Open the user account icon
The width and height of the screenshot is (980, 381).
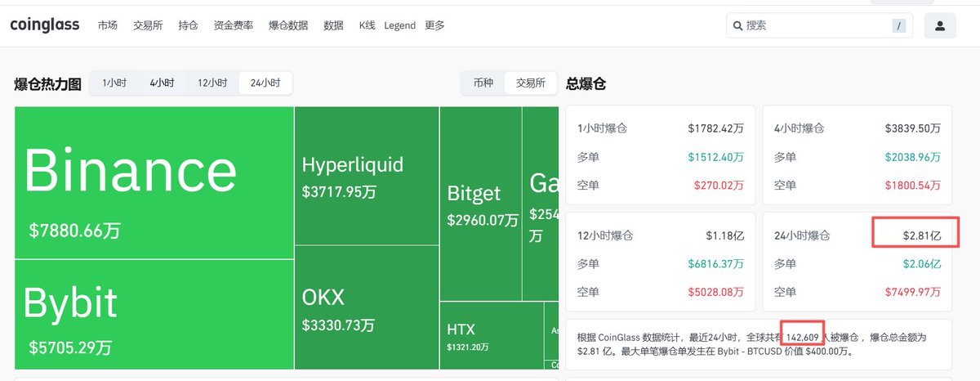(940, 26)
